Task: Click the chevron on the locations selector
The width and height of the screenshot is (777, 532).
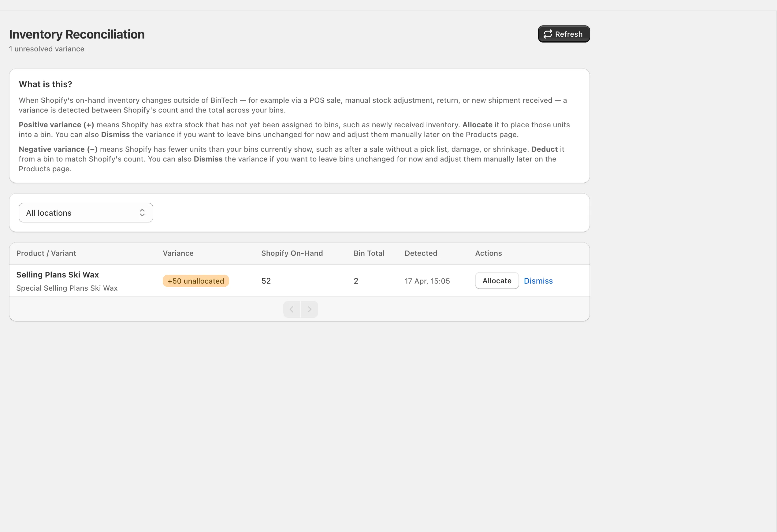Action: (142, 213)
